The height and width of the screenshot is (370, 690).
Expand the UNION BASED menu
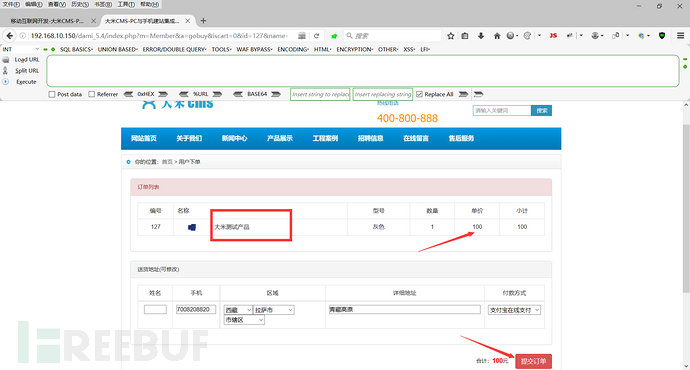pos(117,49)
